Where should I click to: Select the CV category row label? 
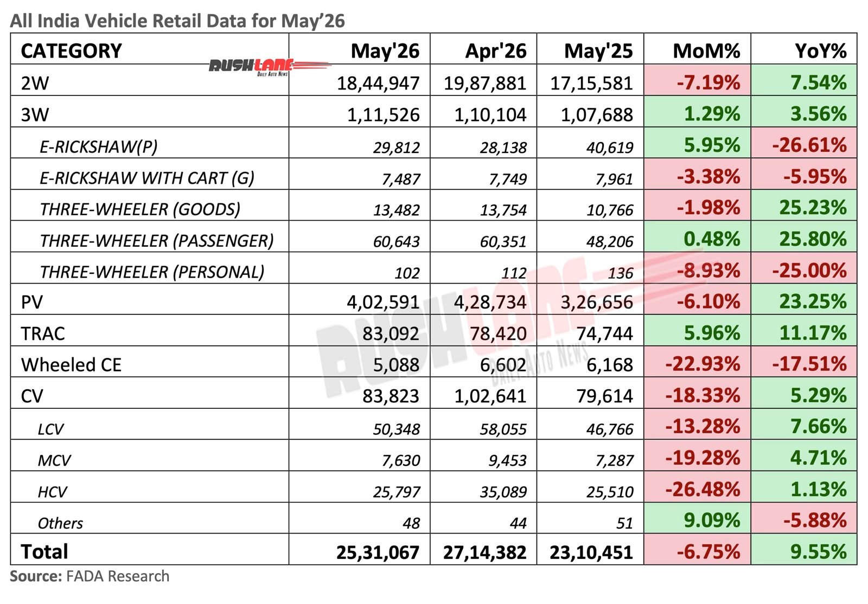click(x=31, y=396)
